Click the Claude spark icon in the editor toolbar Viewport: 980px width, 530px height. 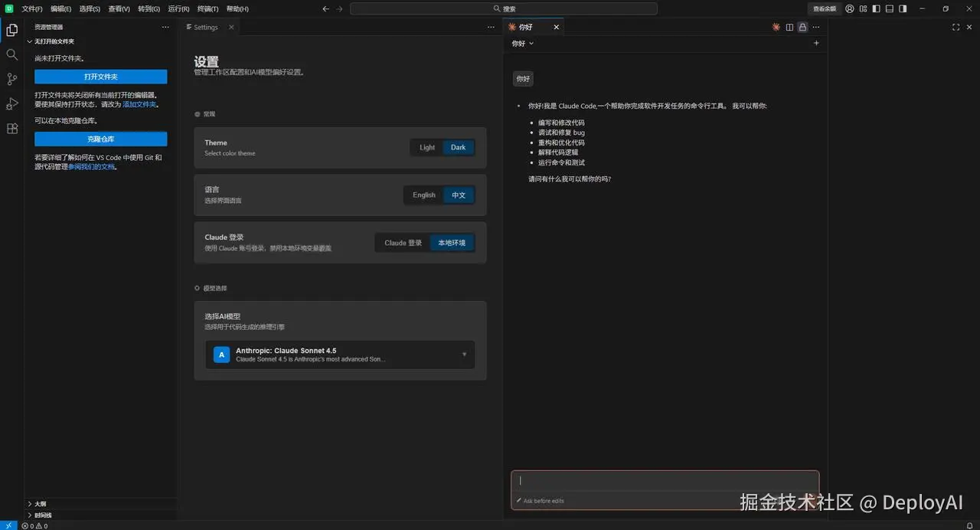pyautogui.click(x=776, y=27)
